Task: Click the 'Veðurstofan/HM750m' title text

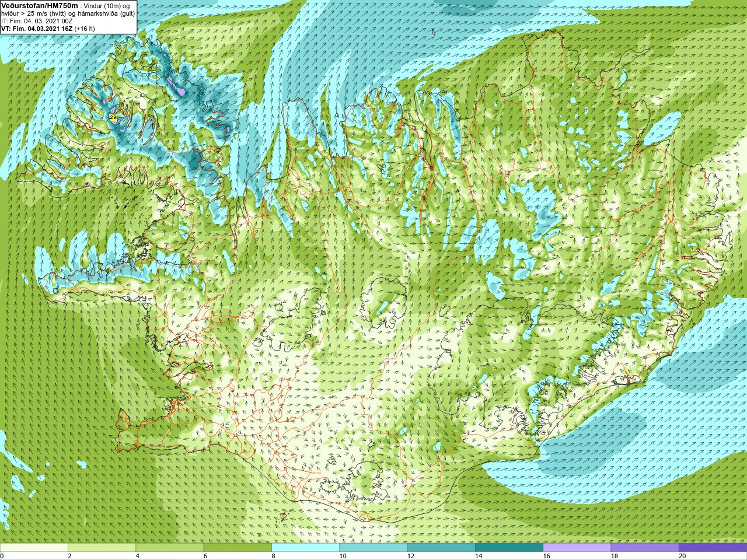Action: pos(40,5)
